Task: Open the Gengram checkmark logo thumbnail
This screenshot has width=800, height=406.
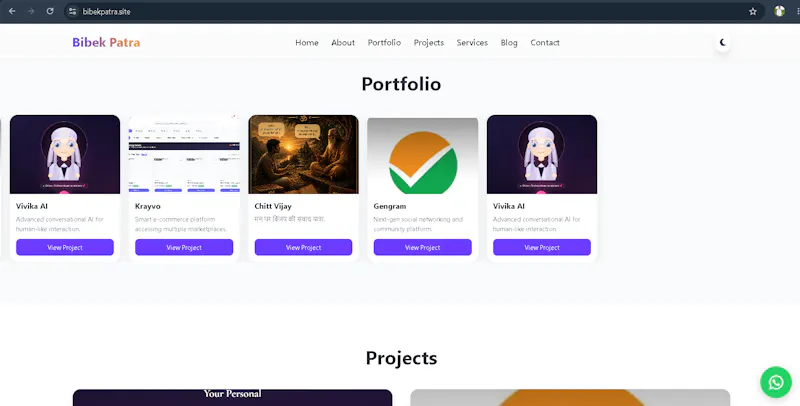Action: tap(422, 154)
